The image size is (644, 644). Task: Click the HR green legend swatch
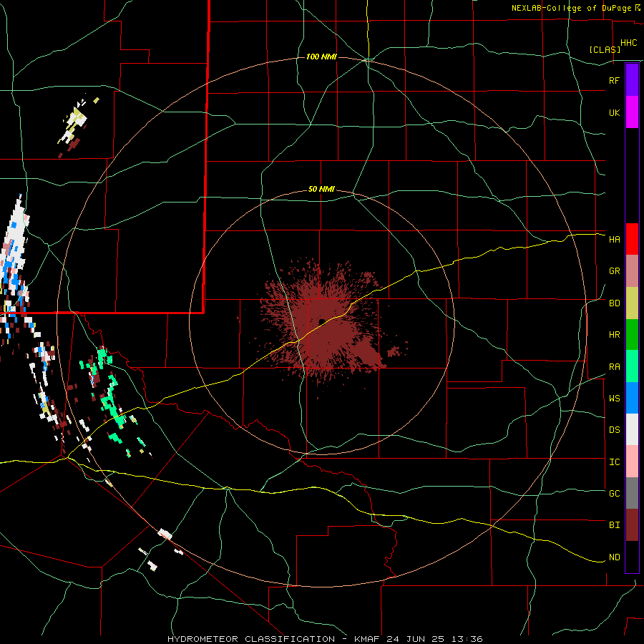coord(632,335)
